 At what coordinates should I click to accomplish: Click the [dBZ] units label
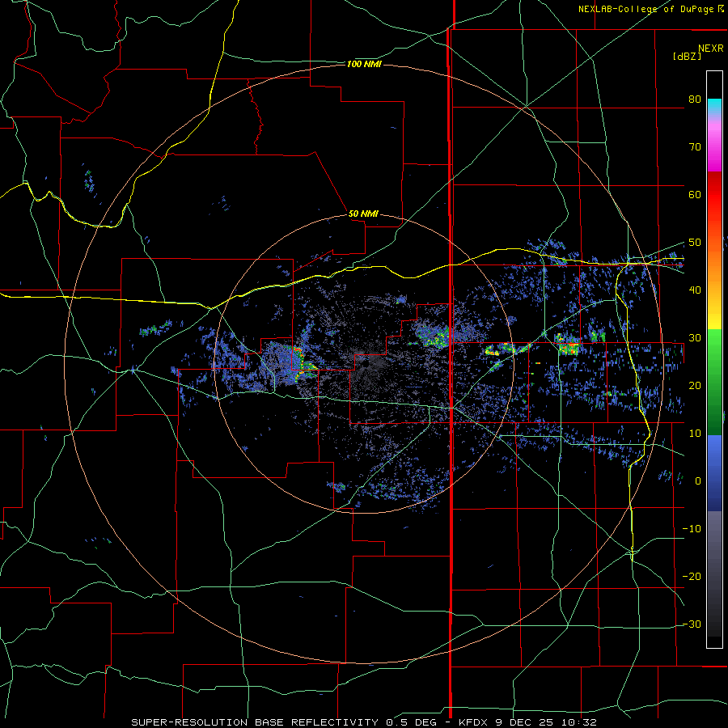point(687,56)
